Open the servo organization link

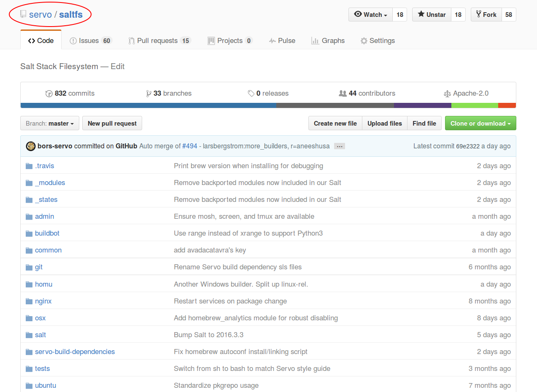pos(40,15)
